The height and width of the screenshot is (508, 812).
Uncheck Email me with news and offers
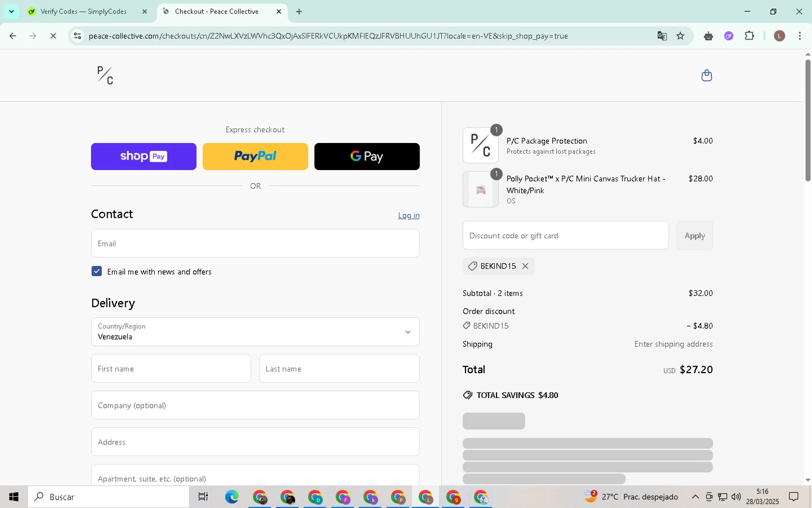tap(97, 271)
